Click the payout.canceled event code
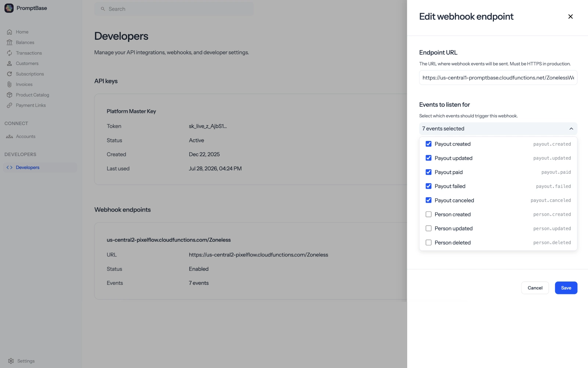The height and width of the screenshot is (368, 588). (x=551, y=201)
